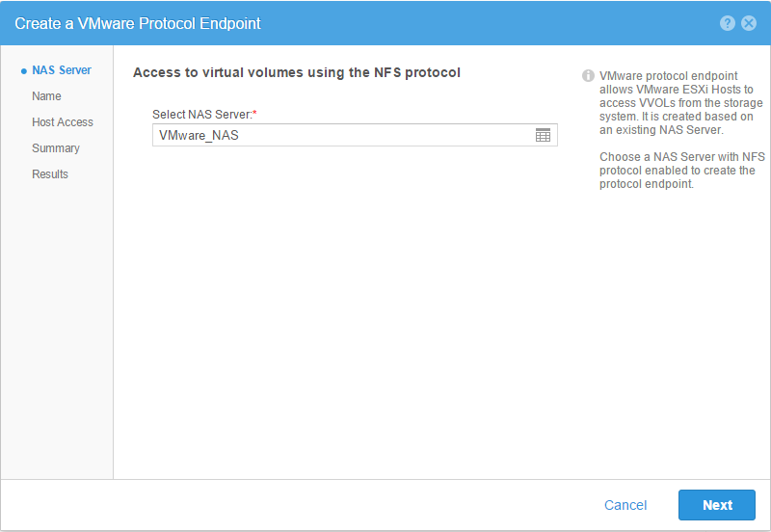Click the Create a VMware Protocol Endpoint title
This screenshot has height=532, width=771.
[x=138, y=23]
